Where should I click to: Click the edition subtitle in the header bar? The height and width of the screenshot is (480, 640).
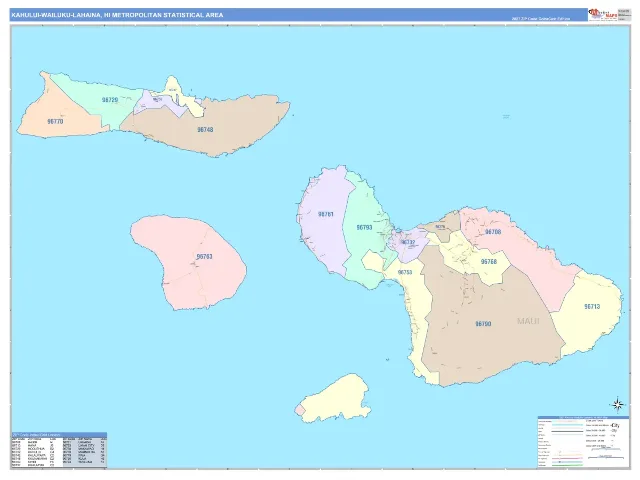click(x=541, y=18)
